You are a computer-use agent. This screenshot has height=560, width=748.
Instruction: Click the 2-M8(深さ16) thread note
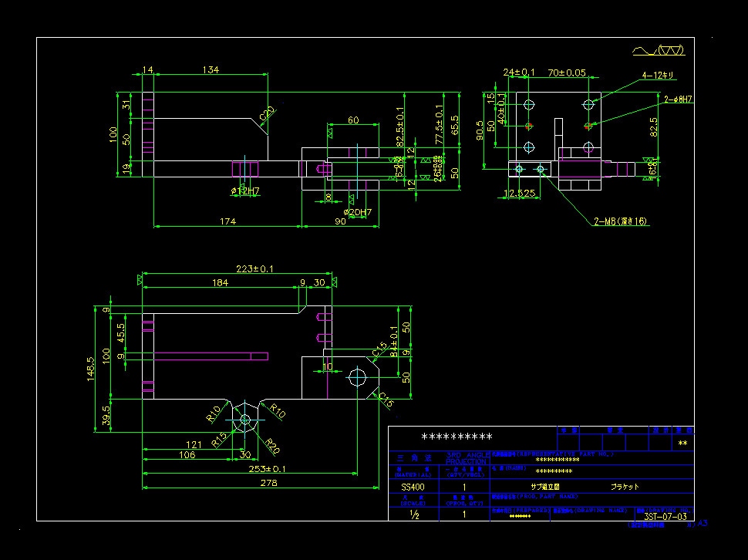(620, 221)
